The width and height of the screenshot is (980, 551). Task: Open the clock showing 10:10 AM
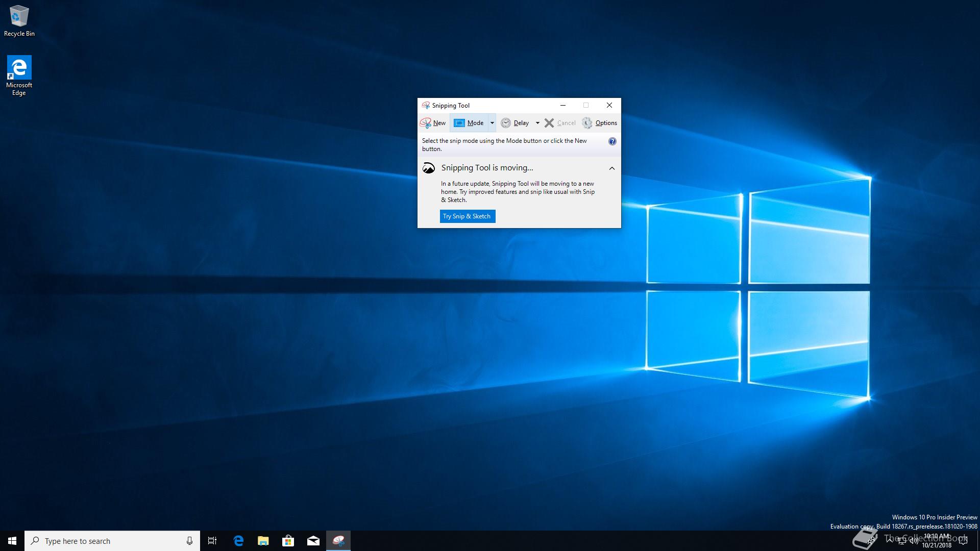[x=937, y=541]
